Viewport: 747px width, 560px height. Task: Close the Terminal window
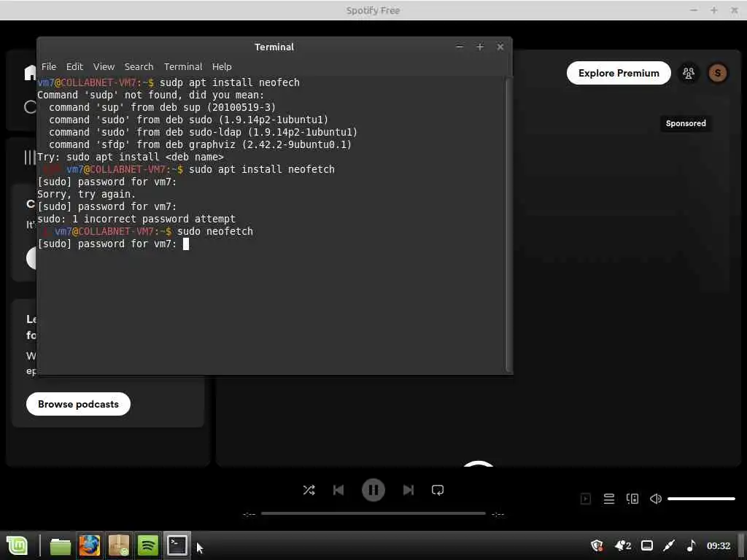tap(500, 47)
